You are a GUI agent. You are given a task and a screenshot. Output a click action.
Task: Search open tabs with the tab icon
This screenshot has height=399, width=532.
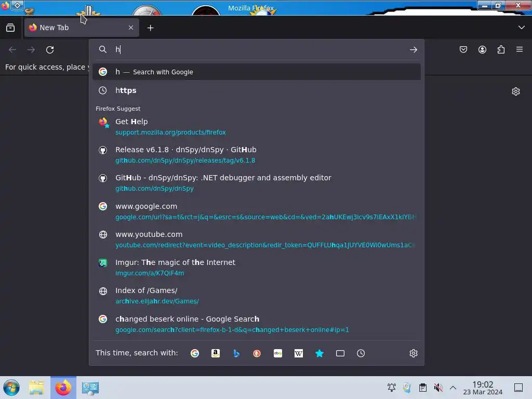[x=340, y=353]
